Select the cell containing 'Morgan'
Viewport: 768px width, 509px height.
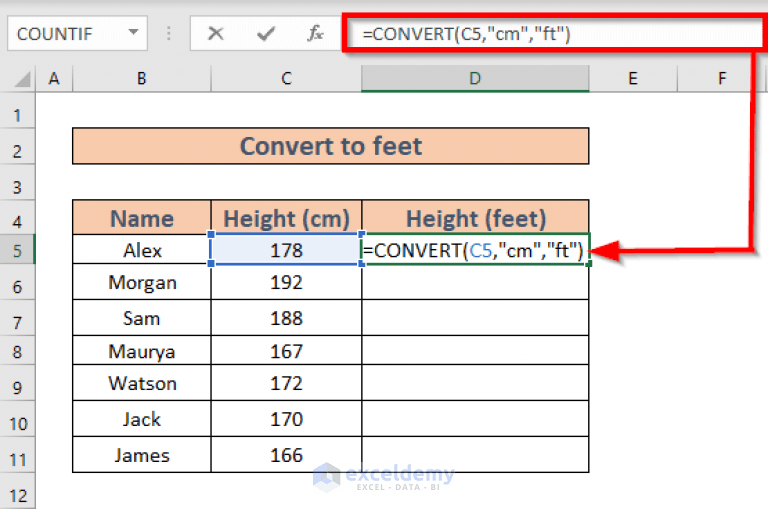[142, 283]
